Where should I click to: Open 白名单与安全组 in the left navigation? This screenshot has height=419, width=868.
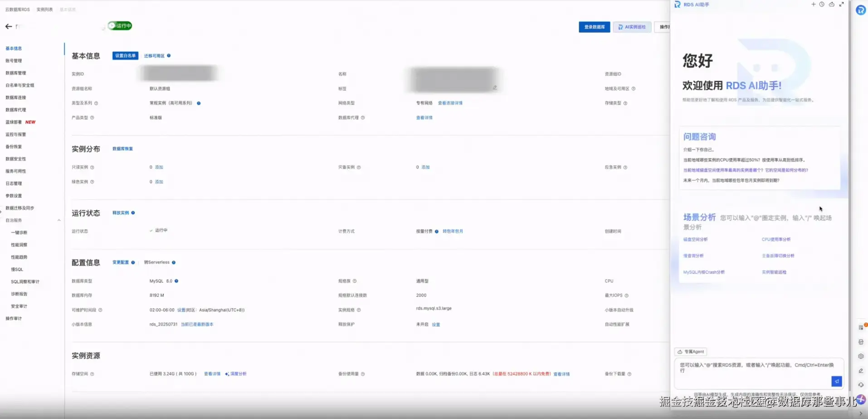tap(20, 85)
